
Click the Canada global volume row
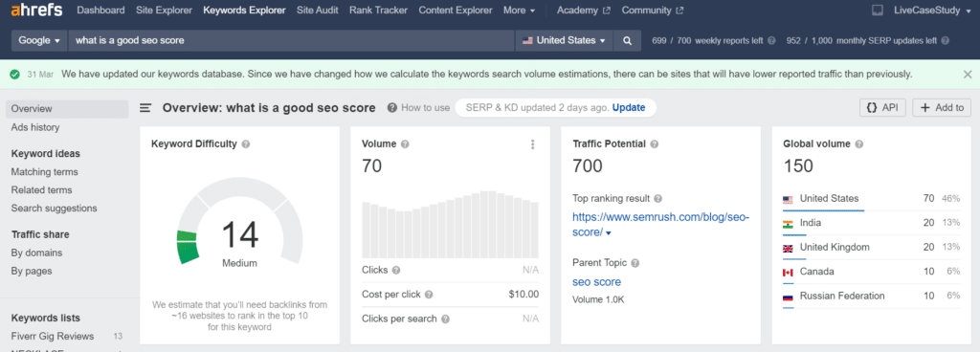tap(871, 272)
